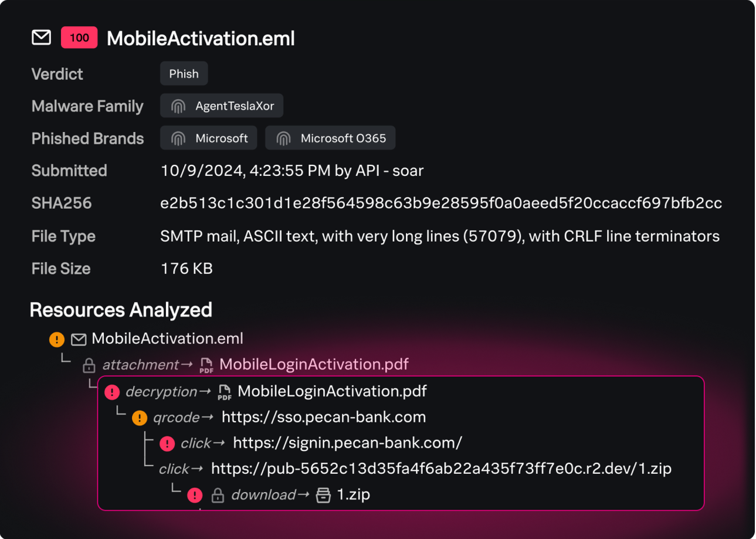Screen dimensions: 756x539
Task: Open the https://sso.pecan-bank.com qrcode URL
Action: pos(323,417)
